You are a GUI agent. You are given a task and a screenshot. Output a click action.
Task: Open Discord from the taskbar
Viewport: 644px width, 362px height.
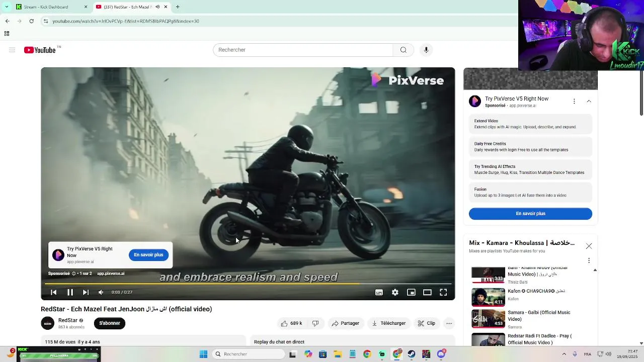441,354
